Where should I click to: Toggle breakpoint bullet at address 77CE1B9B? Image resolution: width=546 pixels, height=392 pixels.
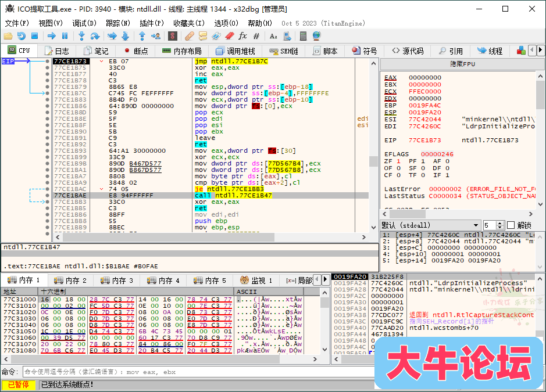pyautogui.click(x=47, y=163)
